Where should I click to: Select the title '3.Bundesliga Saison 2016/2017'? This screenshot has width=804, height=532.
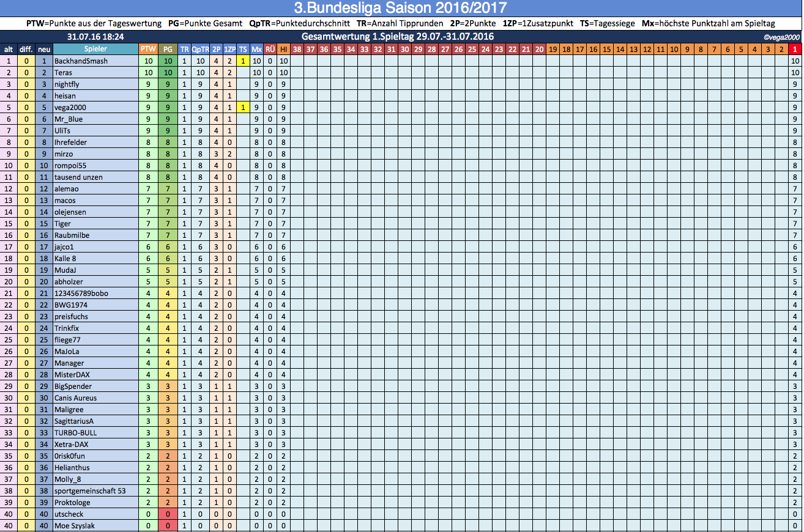pos(400,8)
